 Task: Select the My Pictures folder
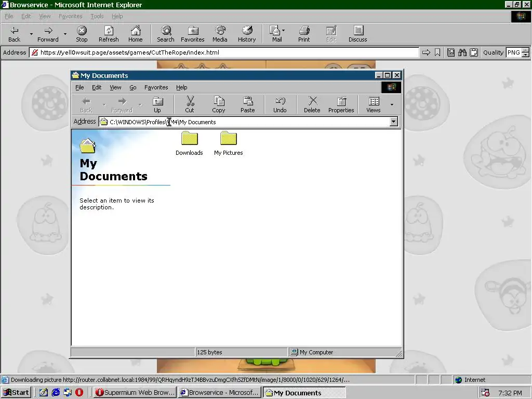click(x=229, y=143)
